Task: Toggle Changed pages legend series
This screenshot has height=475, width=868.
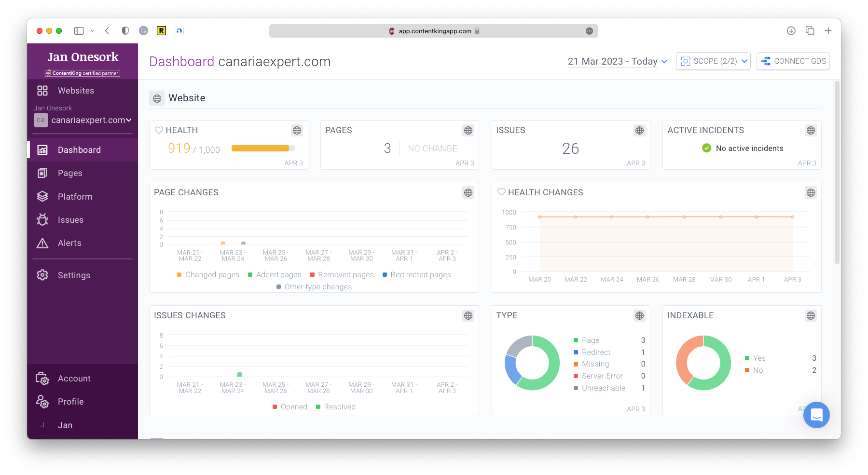Action: click(208, 274)
